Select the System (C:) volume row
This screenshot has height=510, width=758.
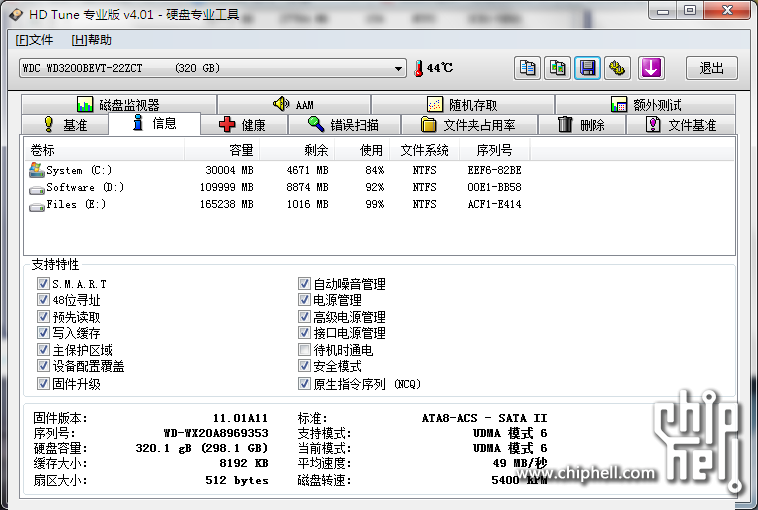click(276, 170)
